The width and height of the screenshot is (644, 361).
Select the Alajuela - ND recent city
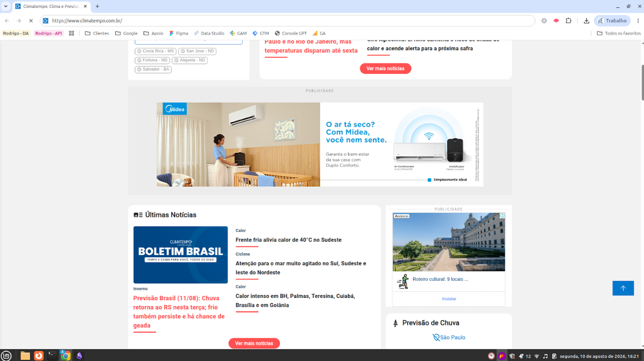190,60
